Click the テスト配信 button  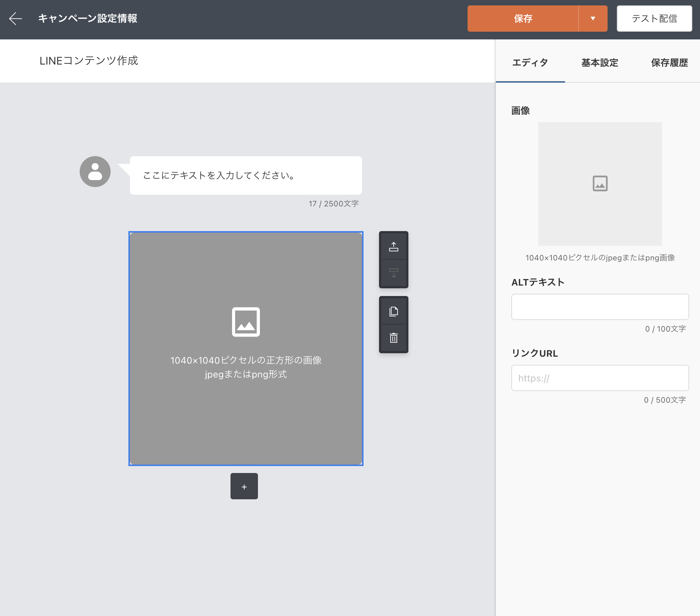click(x=654, y=19)
